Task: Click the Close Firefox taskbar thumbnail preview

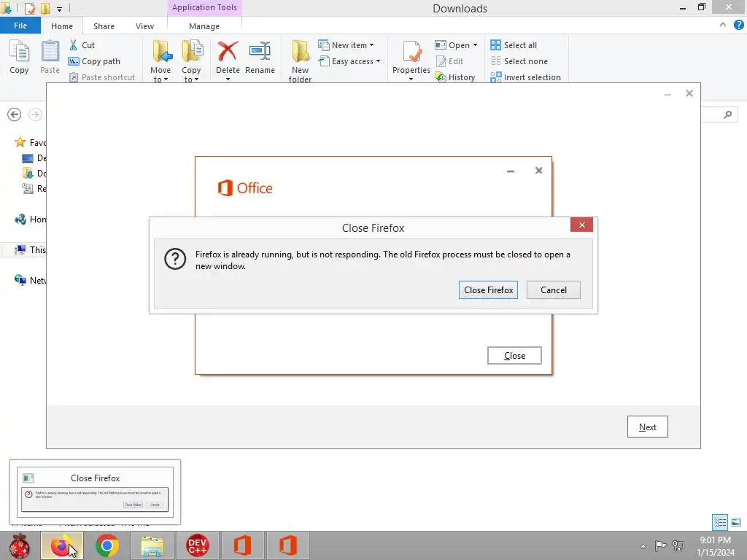Action: 96,492
